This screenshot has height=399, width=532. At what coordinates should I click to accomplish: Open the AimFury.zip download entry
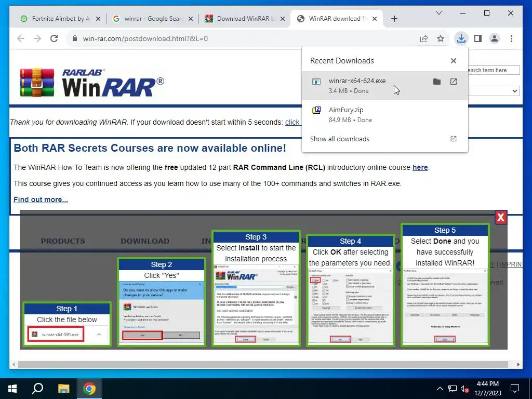click(x=385, y=115)
